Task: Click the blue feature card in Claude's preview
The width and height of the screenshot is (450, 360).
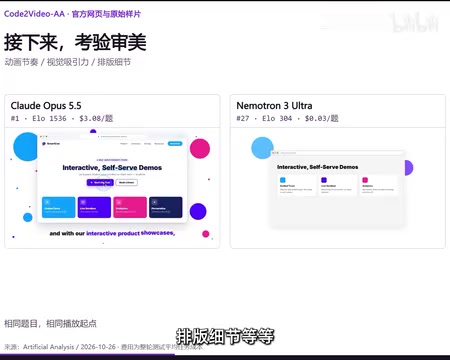Action: click(59, 207)
